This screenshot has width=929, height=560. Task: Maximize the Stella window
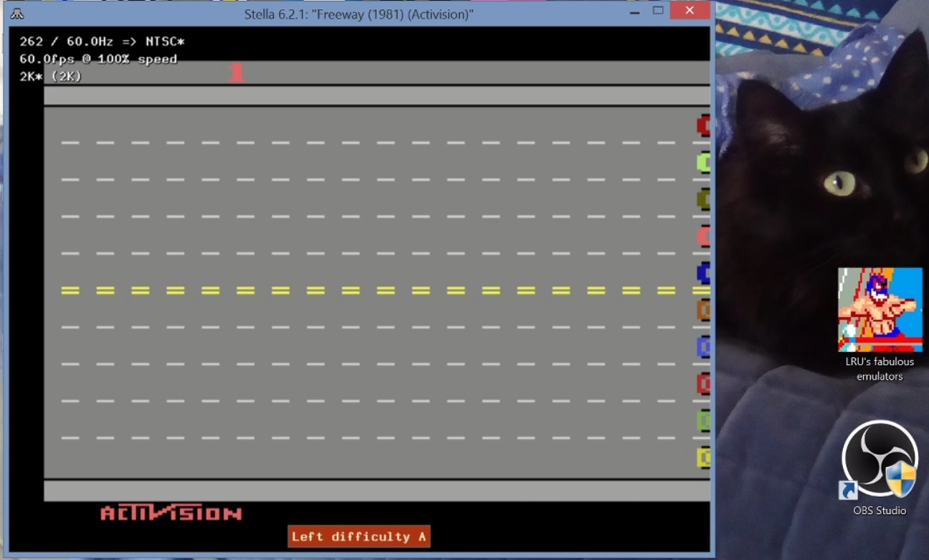tap(658, 11)
